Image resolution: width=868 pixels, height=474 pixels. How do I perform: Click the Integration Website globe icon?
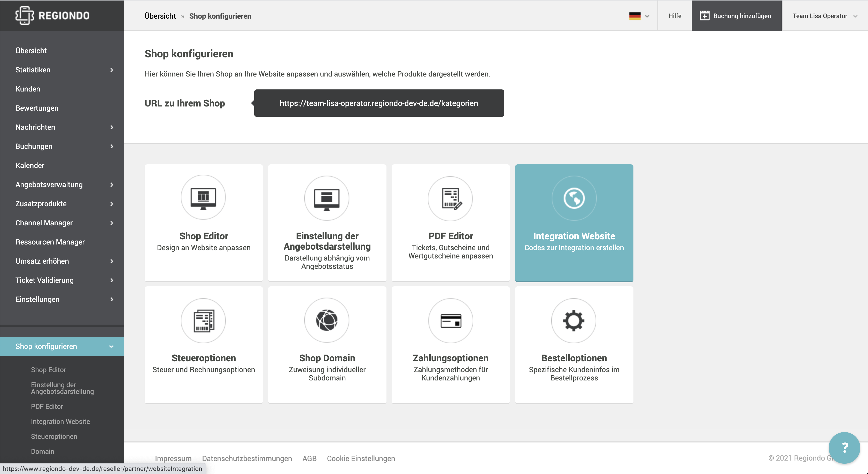click(574, 198)
